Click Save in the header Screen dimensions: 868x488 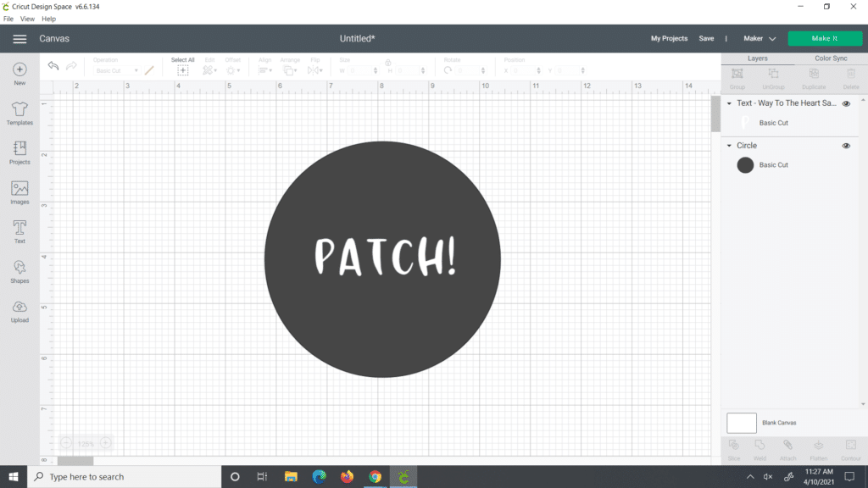pyautogui.click(x=706, y=39)
